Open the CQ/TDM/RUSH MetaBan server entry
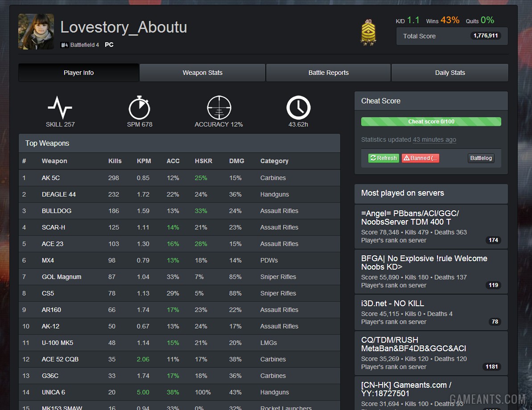The width and height of the screenshot is (532, 410). tap(431, 353)
